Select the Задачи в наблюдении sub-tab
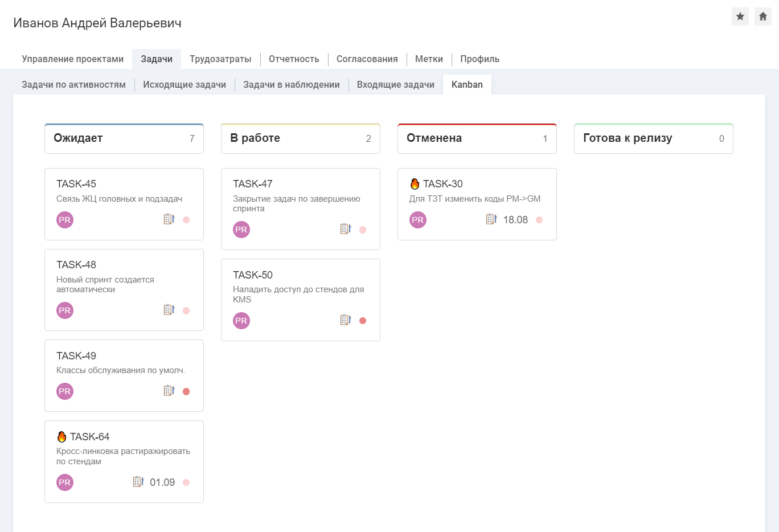This screenshot has width=779, height=532. pyautogui.click(x=291, y=85)
